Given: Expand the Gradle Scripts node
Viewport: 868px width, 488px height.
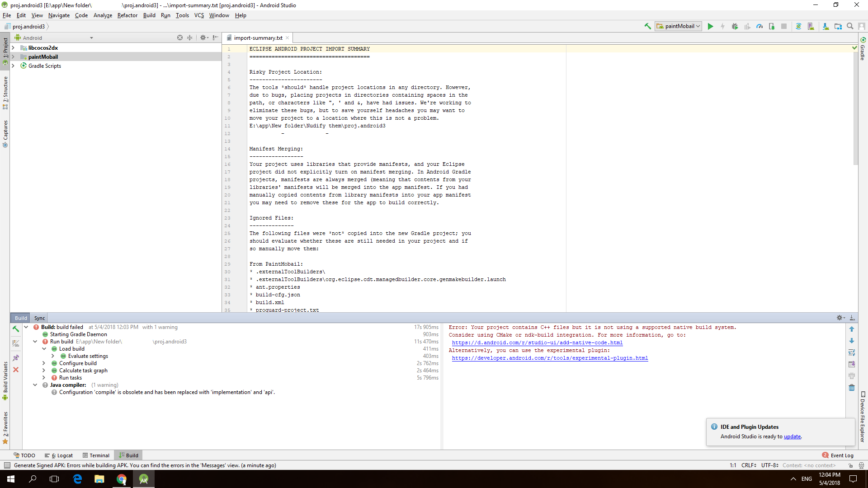Looking at the screenshot, I should [13, 66].
